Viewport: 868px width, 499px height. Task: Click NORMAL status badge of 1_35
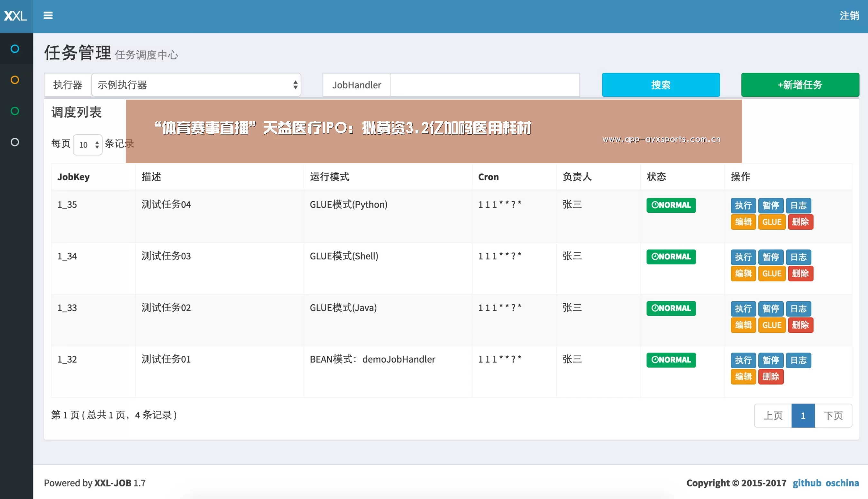tap(671, 205)
